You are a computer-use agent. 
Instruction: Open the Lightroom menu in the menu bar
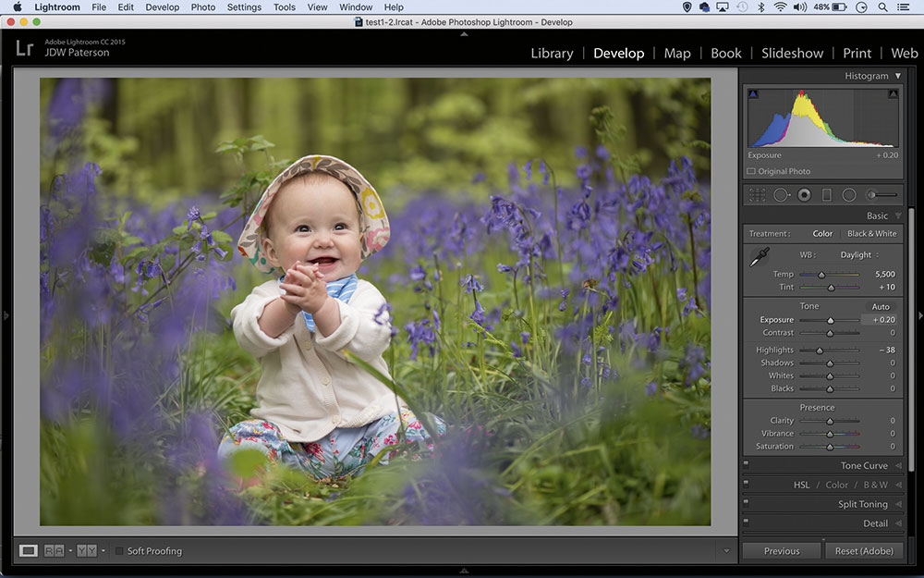pyautogui.click(x=56, y=6)
